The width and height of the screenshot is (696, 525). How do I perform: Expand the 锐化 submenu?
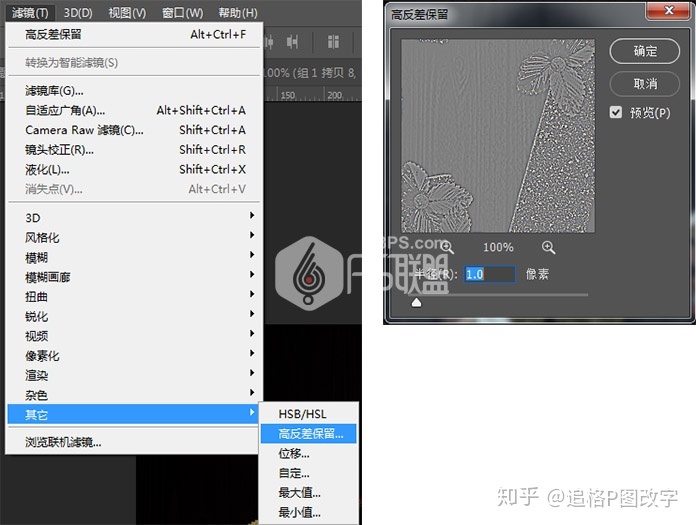[x=134, y=316]
